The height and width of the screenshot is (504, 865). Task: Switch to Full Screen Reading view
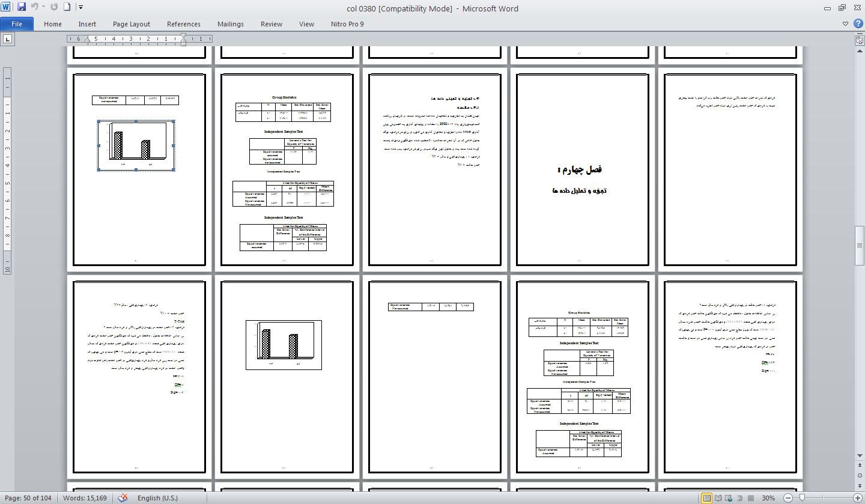pyautogui.click(x=718, y=498)
